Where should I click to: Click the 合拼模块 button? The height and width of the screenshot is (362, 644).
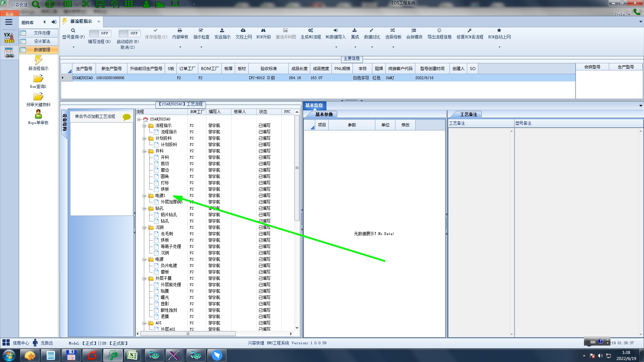click(414, 34)
